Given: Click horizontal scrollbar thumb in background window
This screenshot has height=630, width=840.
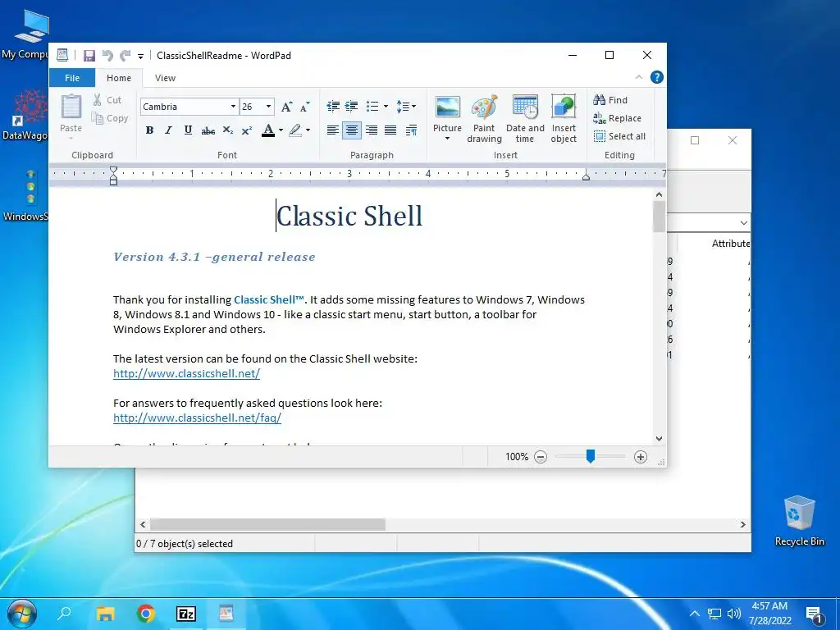Looking at the screenshot, I should tap(267, 524).
